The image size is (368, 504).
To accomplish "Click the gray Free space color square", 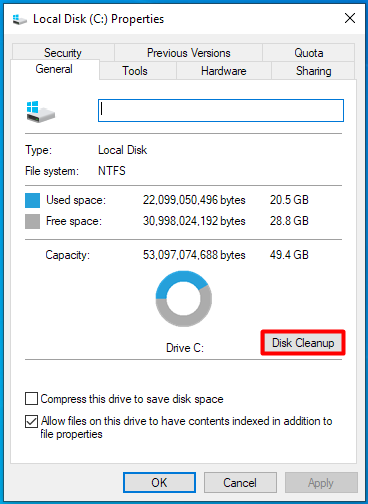I will tap(32, 221).
